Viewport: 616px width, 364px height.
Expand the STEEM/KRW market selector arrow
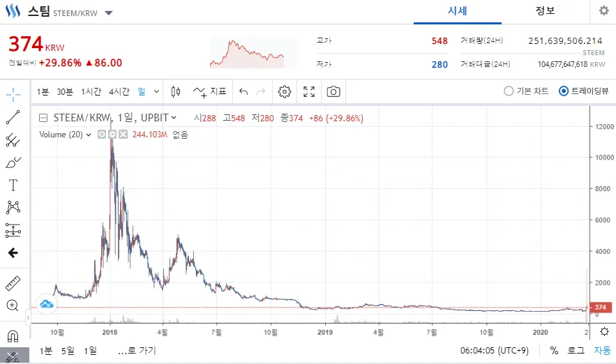[x=109, y=13]
